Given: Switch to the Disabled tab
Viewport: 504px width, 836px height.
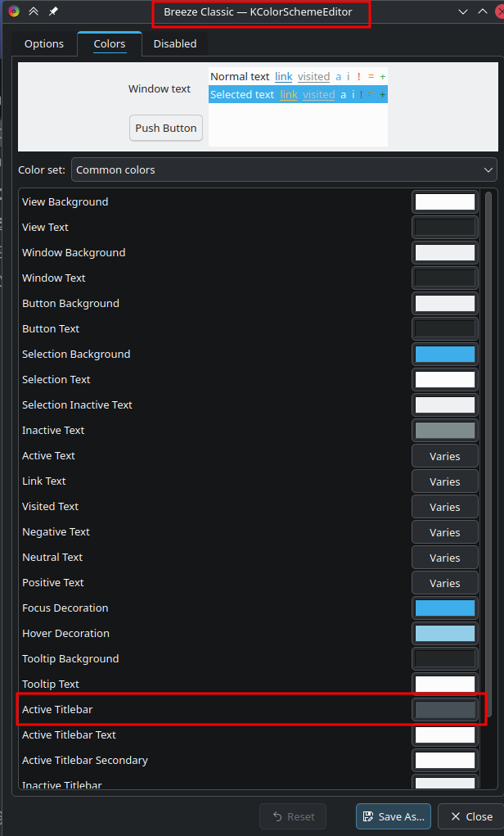Looking at the screenshot, I should pos(175,43).
